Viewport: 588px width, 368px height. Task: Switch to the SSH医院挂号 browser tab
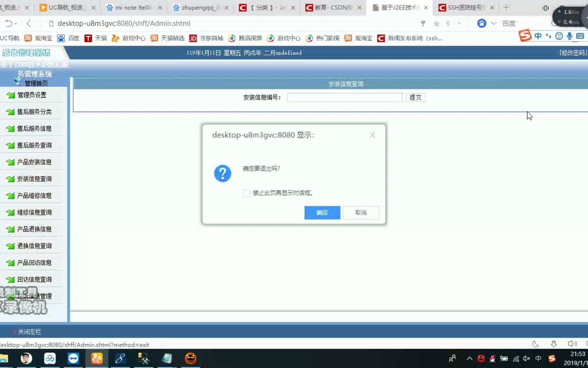[x=464, y=7]
